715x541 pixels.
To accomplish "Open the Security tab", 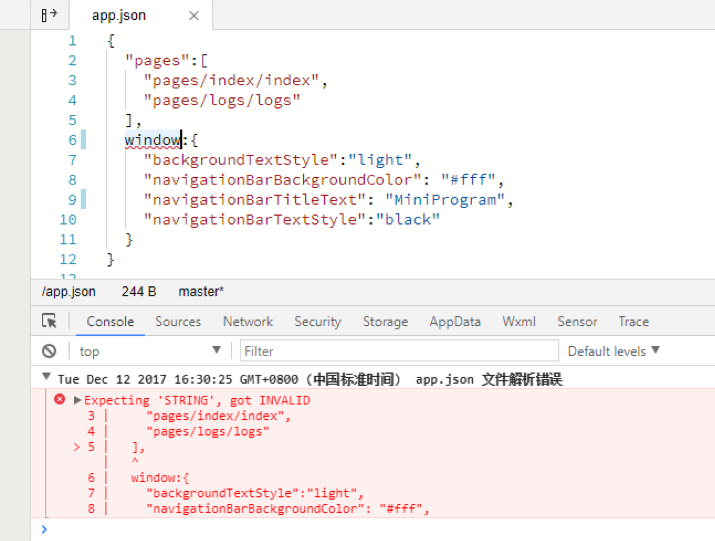I will point(318,321).
